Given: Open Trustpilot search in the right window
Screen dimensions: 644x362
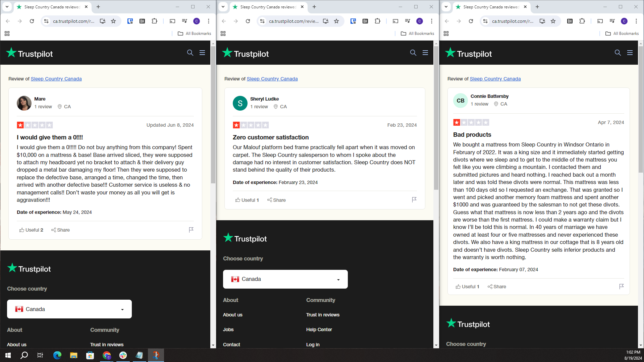Looking at the screenshot, I should 618,53.
